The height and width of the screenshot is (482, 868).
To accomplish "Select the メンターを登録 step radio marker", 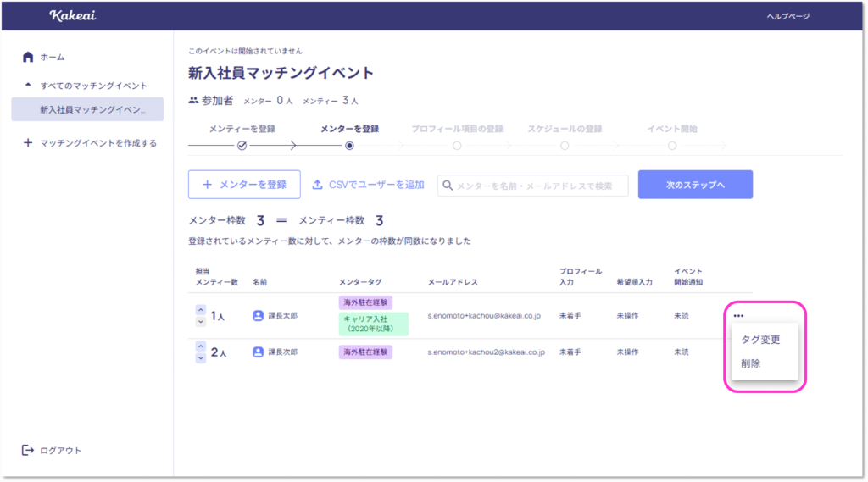I will 349,146.
